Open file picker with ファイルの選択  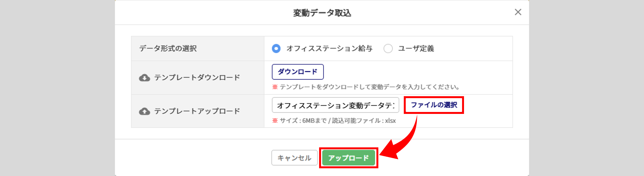[434, 105]
